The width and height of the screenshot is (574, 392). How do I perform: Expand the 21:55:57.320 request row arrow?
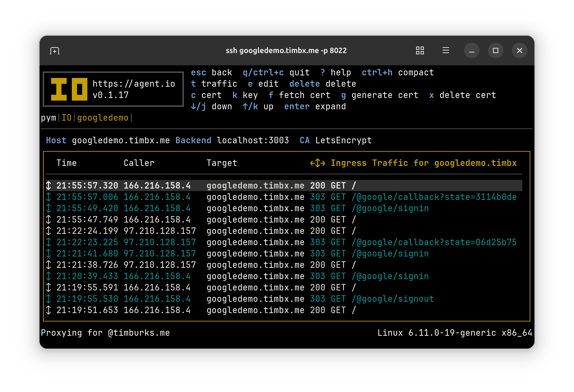coord(49,186)
